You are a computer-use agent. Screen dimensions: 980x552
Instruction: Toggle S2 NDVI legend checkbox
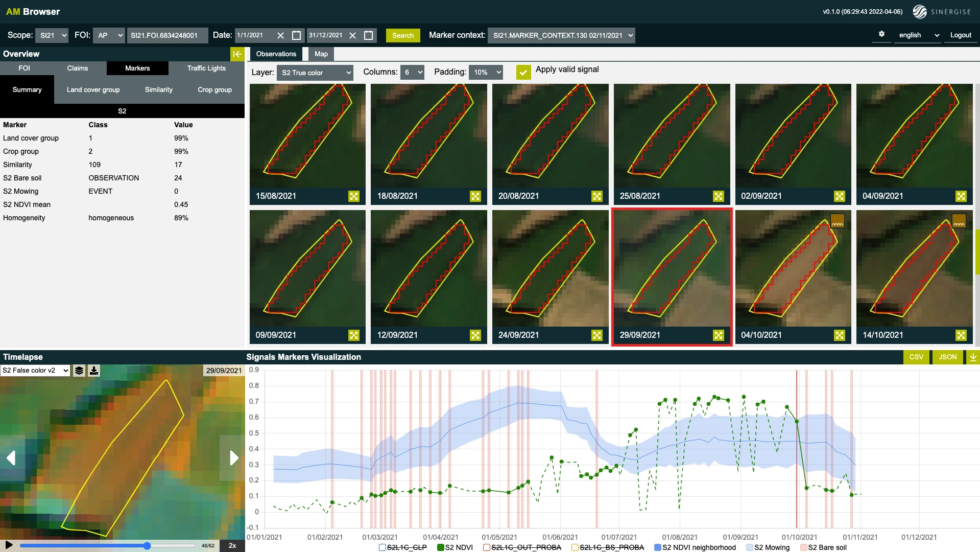click(x=441, y=547)
